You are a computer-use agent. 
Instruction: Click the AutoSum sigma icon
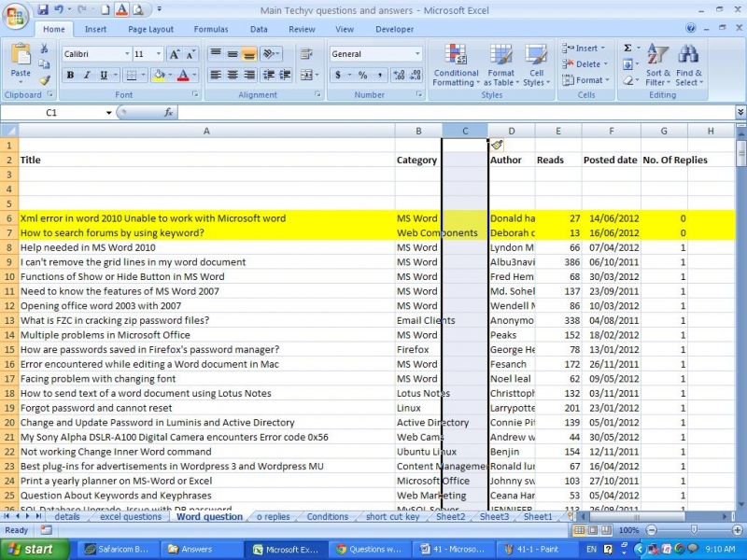coord(627,49)
